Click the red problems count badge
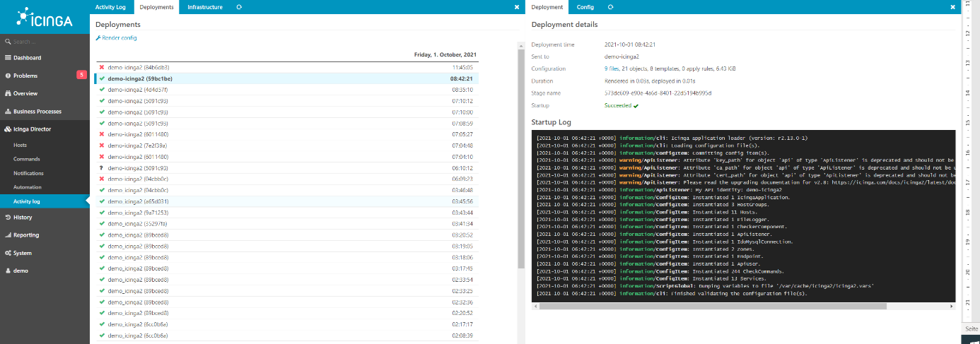This screenshot has width=980, height=344. 81,75
